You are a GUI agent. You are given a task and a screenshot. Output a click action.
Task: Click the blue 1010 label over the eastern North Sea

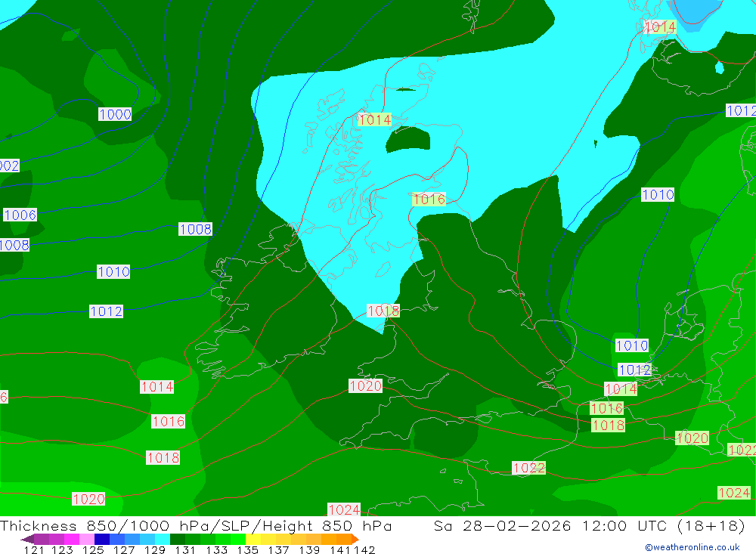coord(658,194)
